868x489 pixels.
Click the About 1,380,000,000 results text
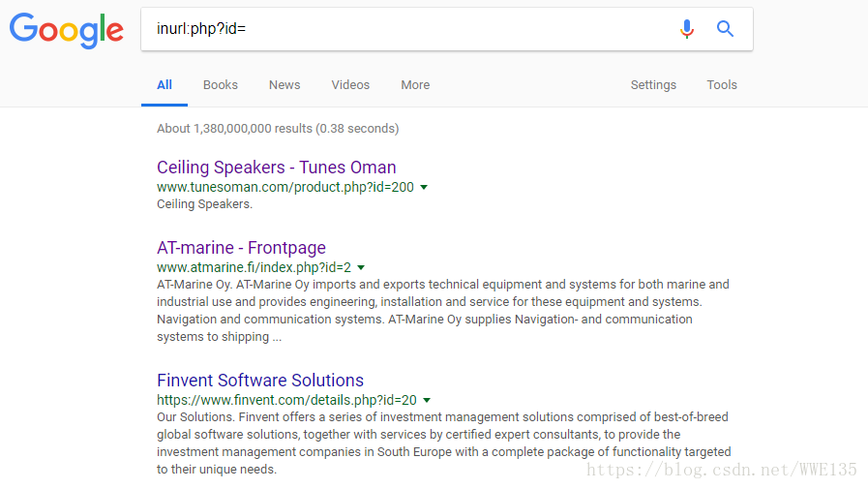(x=278, y=129)
